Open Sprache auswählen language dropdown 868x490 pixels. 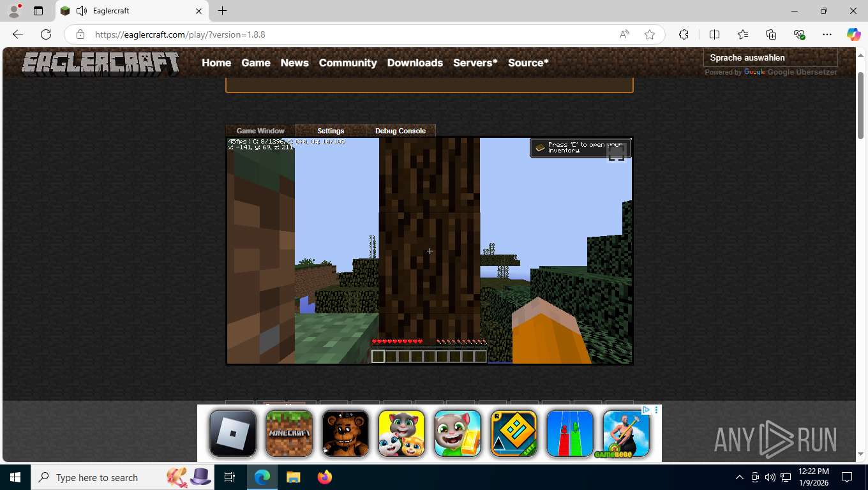(x=770, y=57)
